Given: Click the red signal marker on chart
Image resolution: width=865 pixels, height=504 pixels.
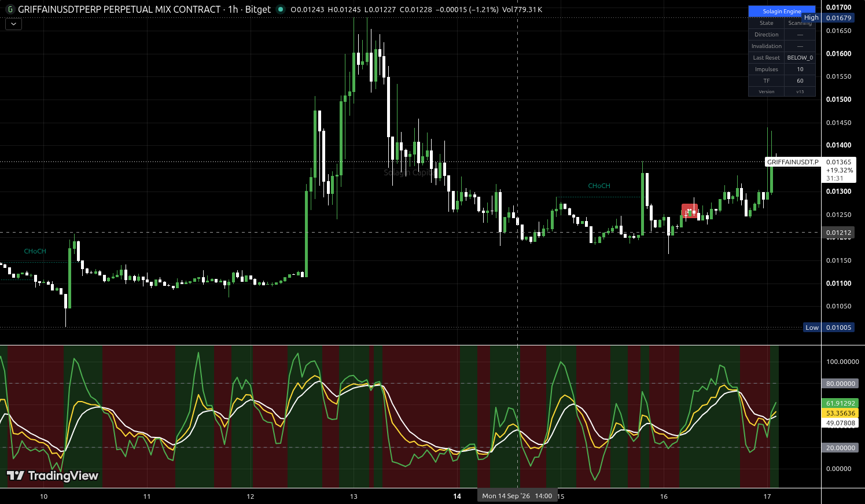Looking at the screenshot, I should click(x=689, y=211).
